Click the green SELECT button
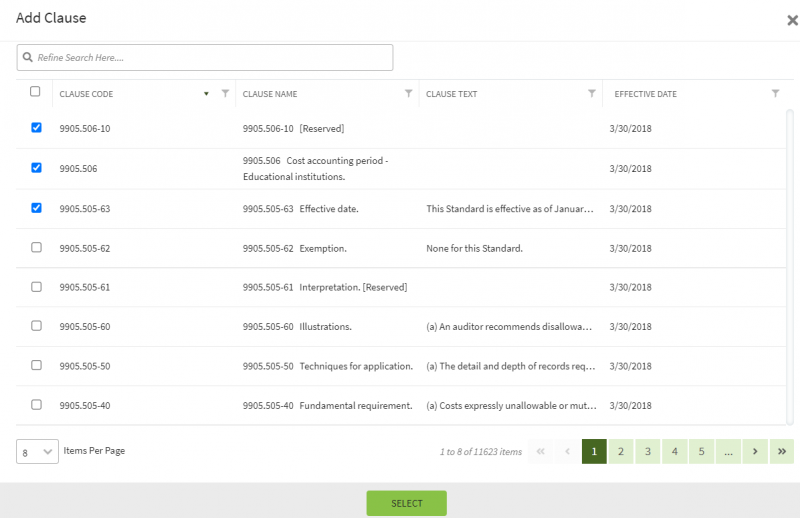Image resolution: width=800 pixels, height=518 pixels. 407,503
